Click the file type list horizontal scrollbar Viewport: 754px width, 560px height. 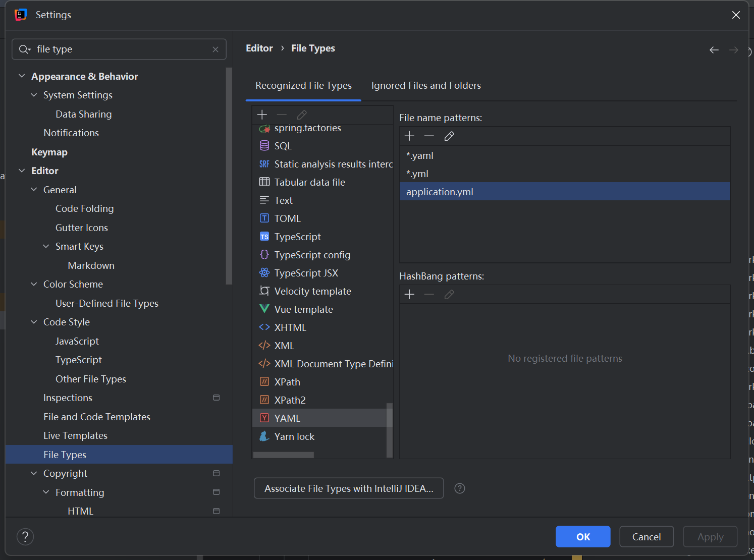pos(284,455)
